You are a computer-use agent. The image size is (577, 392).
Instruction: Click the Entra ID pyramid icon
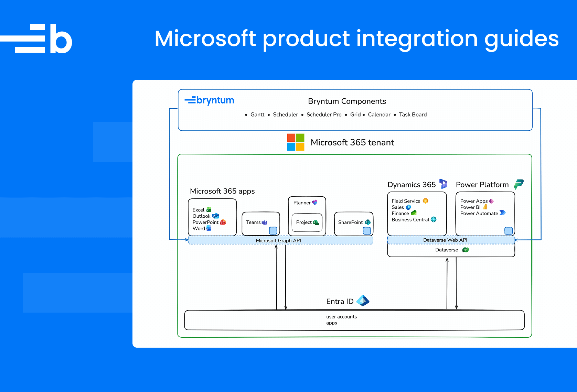[x=363, y=301]
